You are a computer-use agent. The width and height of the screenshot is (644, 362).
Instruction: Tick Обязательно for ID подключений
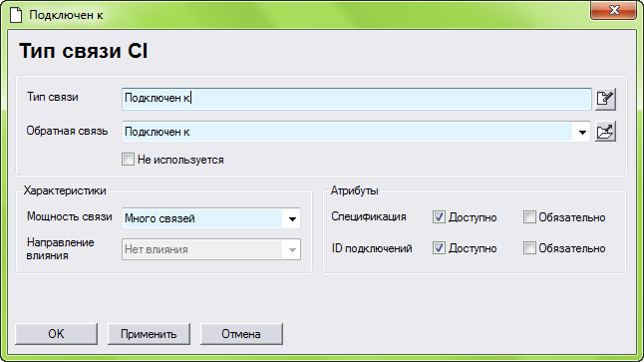(x=529, y=248)
